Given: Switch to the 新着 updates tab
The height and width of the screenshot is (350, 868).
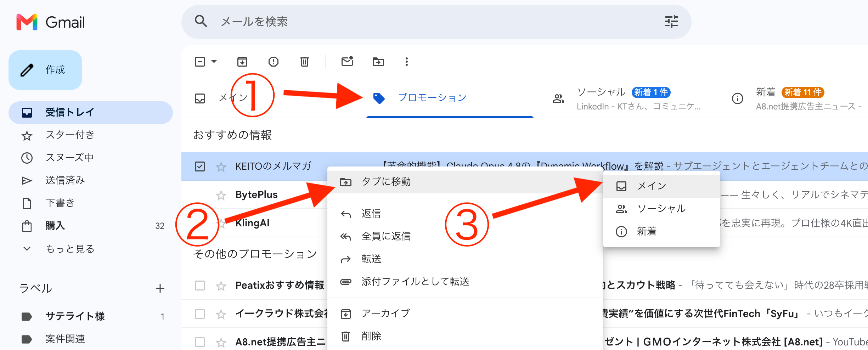Looking at the screenshot, I should click(797, 98).
